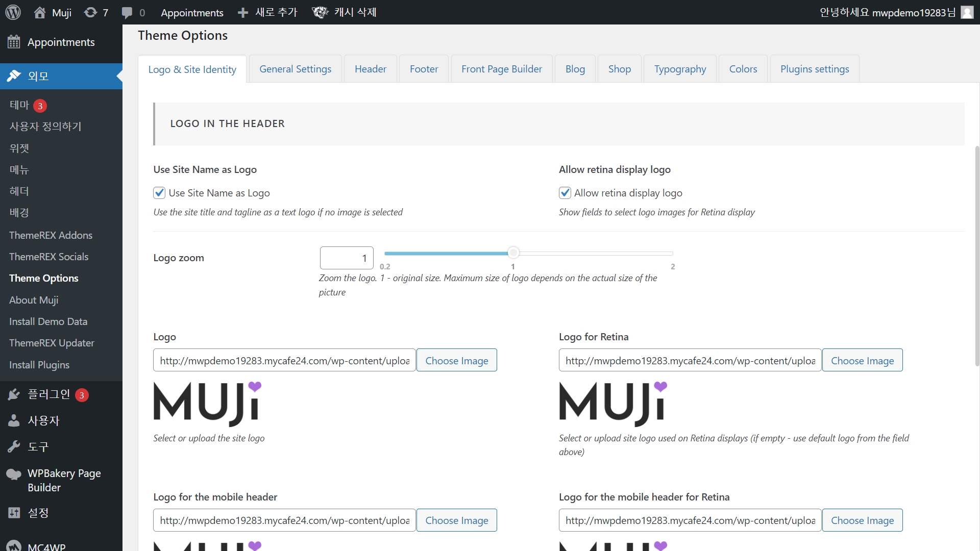Click the 사용자 person icon

click(14, 420)
